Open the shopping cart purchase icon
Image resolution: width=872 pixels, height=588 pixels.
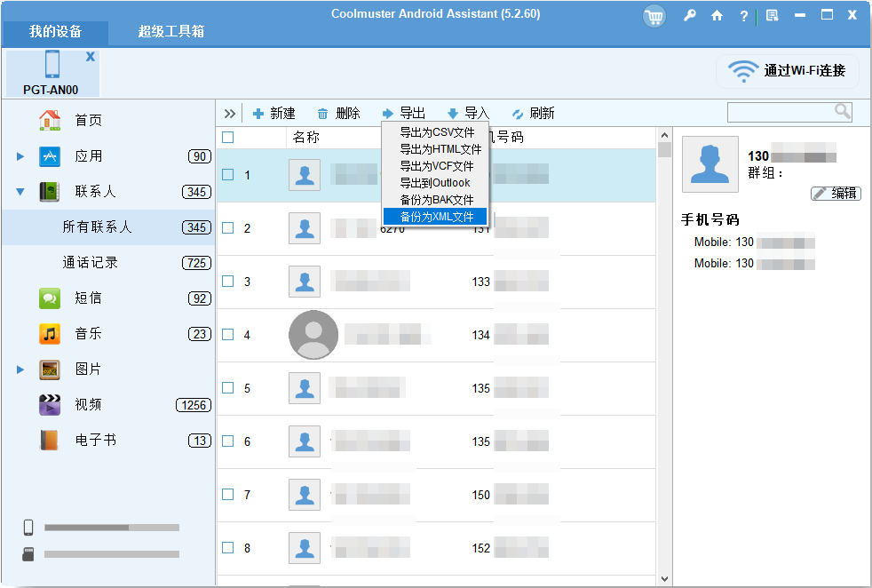[x=654, y=17]
